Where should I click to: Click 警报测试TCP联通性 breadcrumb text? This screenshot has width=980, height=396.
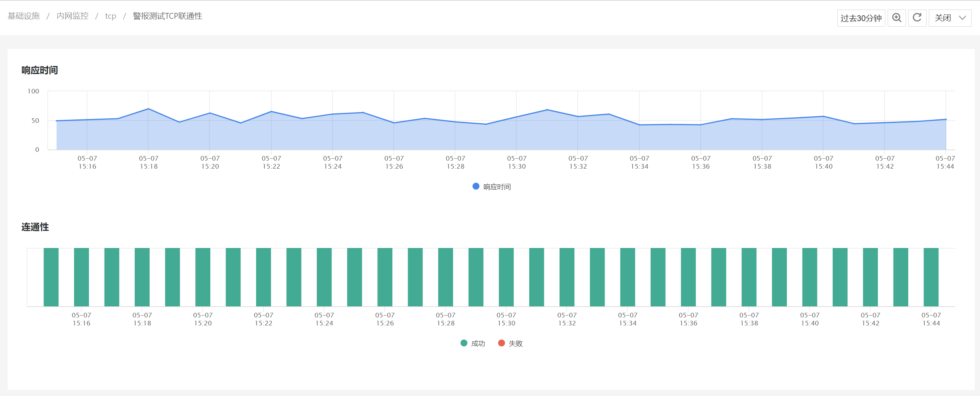168,16
